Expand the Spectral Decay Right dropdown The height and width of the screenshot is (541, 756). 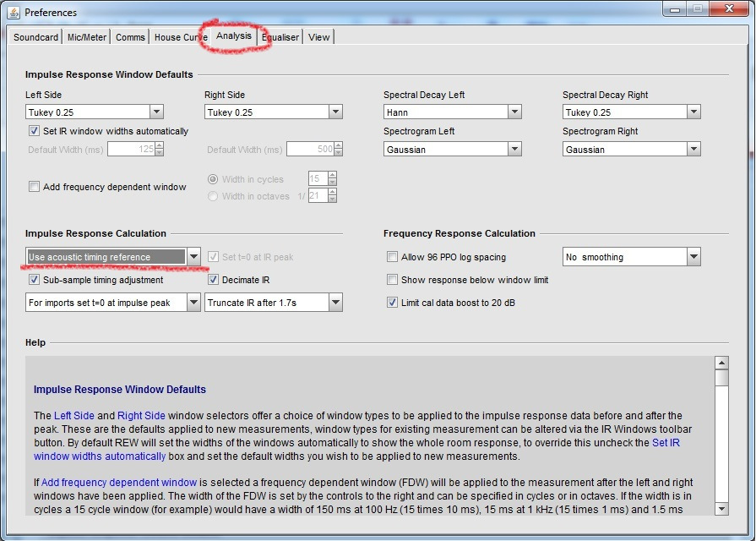tap(632, 112)
